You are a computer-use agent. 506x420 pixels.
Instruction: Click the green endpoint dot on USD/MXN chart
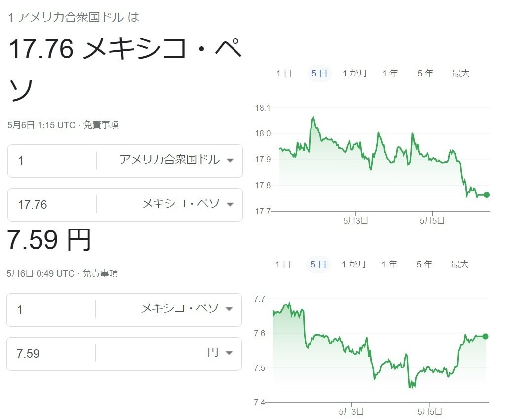487,195
